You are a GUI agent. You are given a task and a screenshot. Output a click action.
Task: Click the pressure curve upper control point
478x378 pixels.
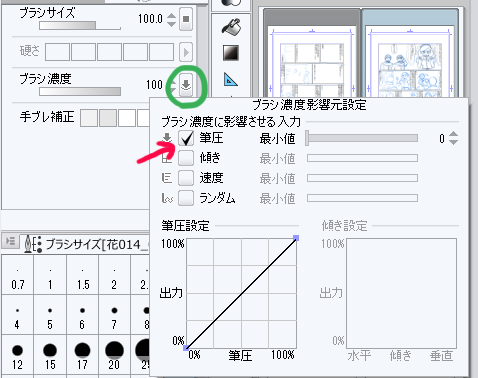(x=296, y=238)
